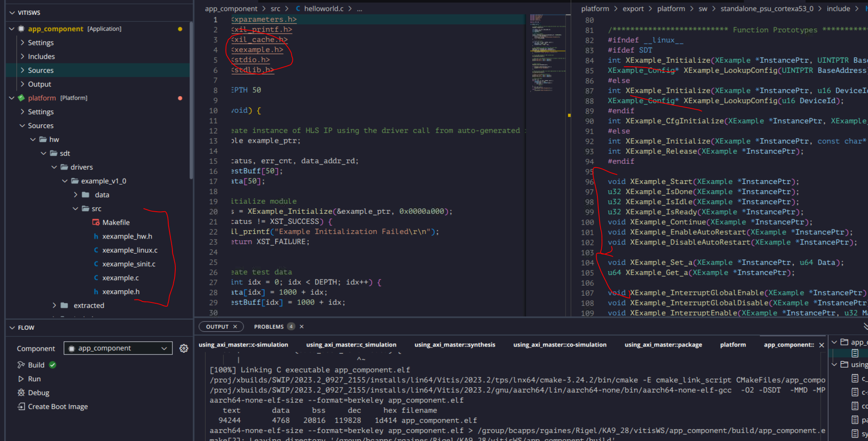Select using_axi_master::synthesis output tab
This screenshot has width=868, height=441.
[x=454, y=345]
